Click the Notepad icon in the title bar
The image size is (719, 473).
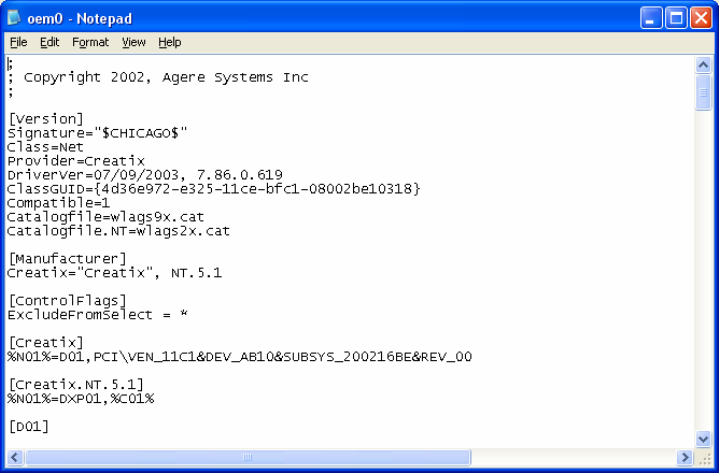pyautogui.click(x=14, y=18)
